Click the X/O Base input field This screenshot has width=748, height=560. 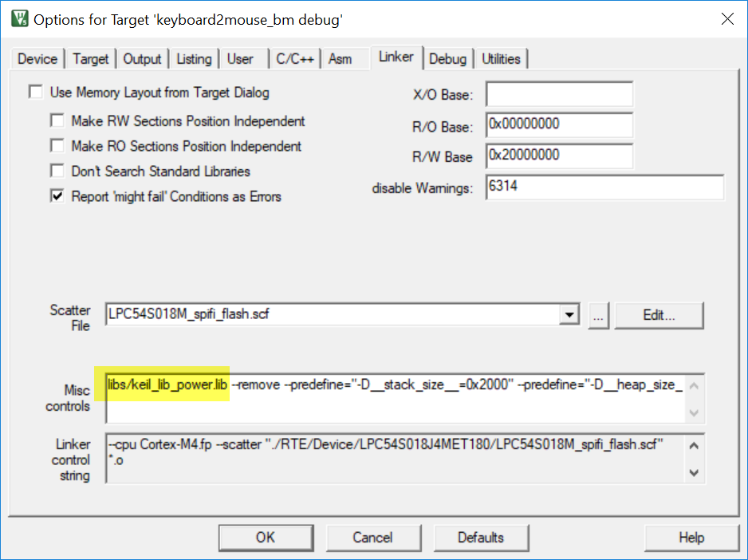coord(560,94)
